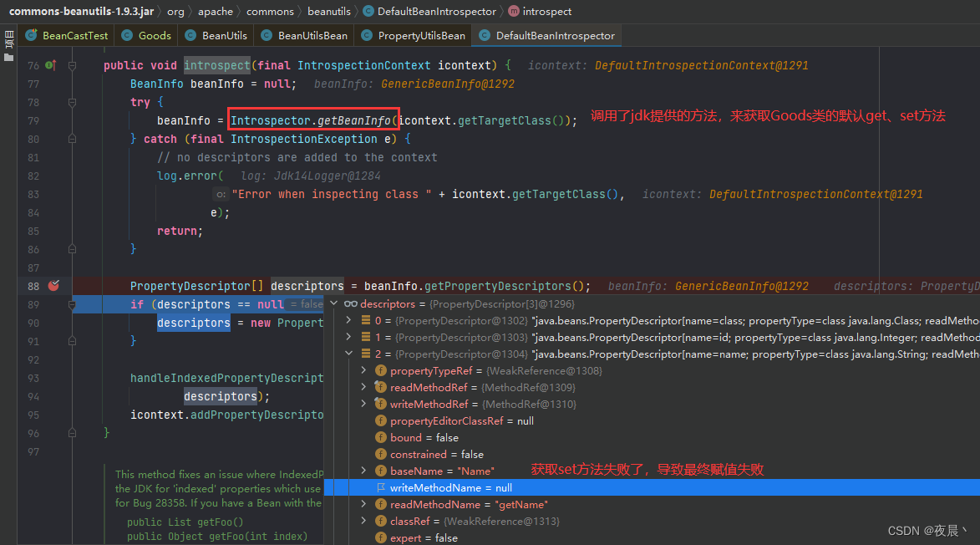Viewport: 980px width, 545px height.
Task: Fold the if block on line 89
Action: click(72, 304)
